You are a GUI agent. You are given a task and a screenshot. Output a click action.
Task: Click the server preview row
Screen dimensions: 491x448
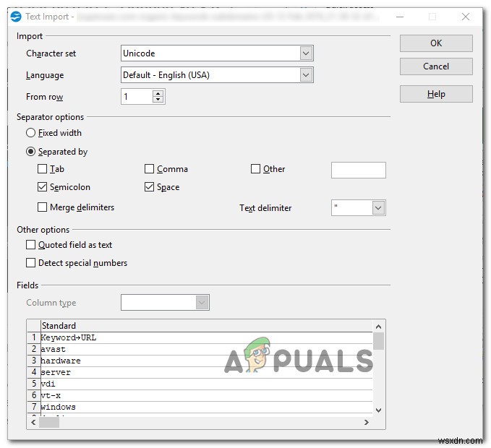point(200,373)
